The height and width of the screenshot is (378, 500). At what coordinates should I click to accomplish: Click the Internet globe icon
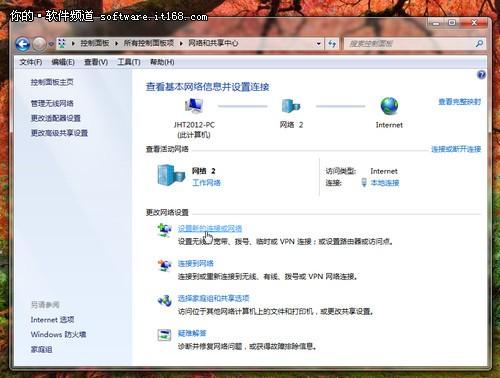point(389,106)
